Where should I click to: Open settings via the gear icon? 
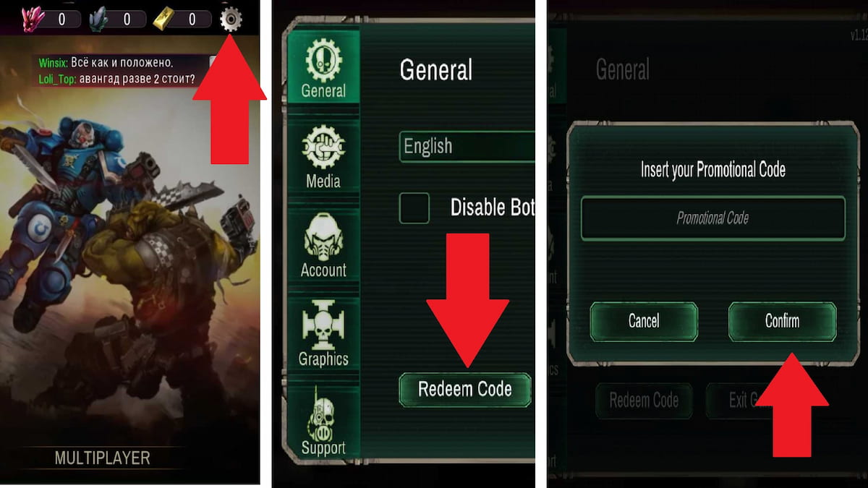pos(231,18)
